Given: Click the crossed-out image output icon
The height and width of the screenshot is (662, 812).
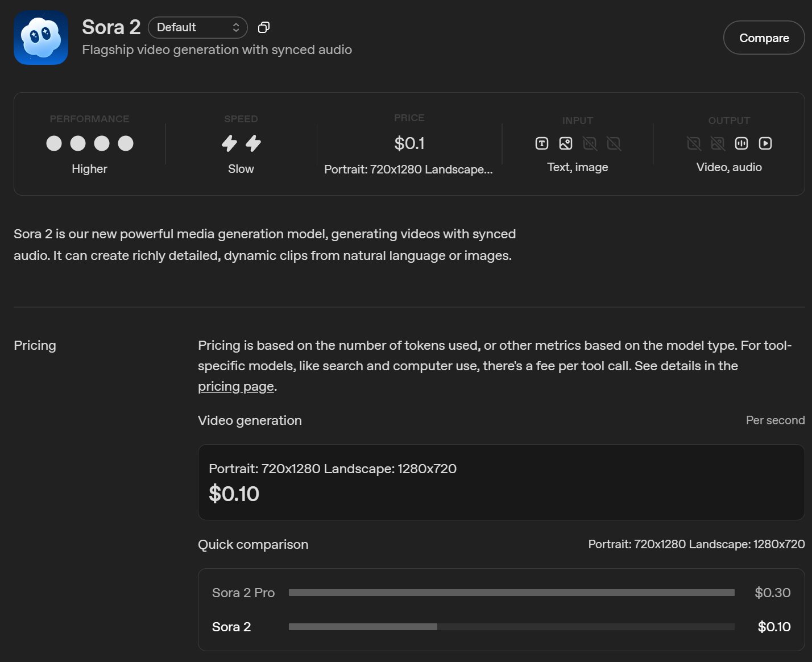Looking at the screenshot, I should (x=718, y=143).
